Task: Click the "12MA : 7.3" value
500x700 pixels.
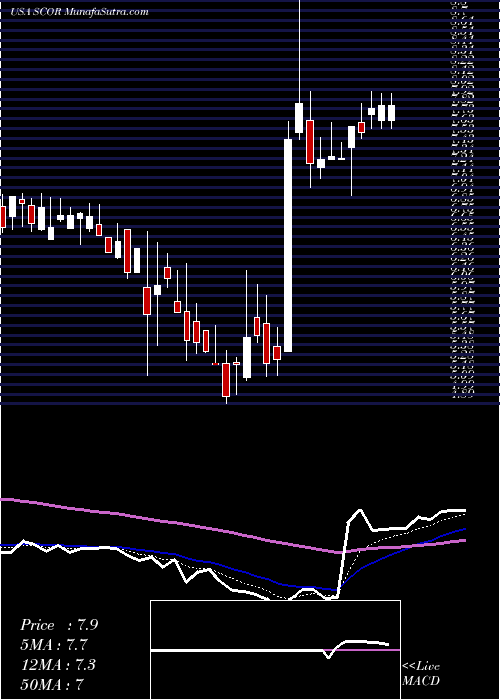Action: 59,665
